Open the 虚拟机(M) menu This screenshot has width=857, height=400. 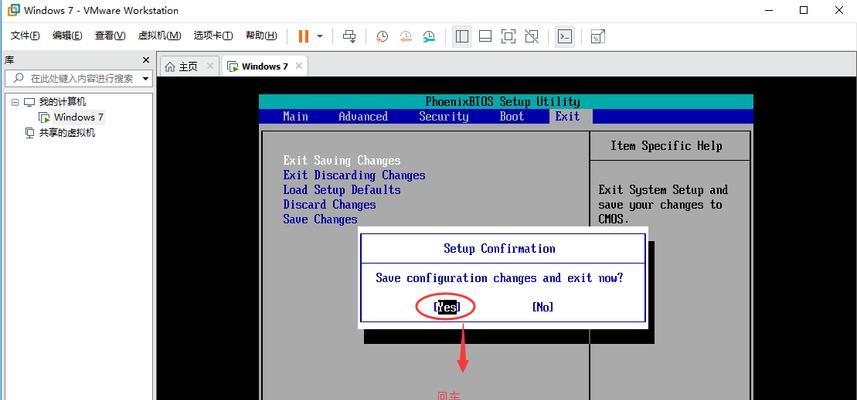[160, 36]
